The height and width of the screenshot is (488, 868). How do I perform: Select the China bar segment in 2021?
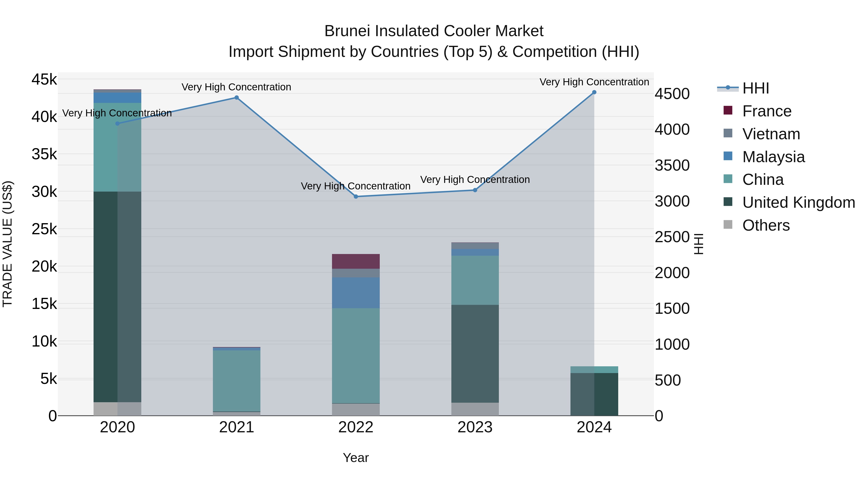coord(237,381)
